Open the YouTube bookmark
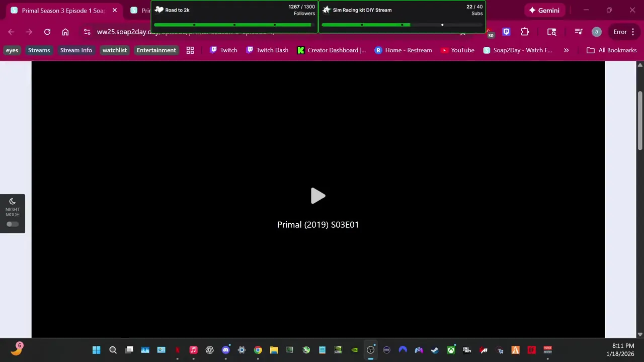The height and width of the screenshot is (362, 644). click(458, 50)
